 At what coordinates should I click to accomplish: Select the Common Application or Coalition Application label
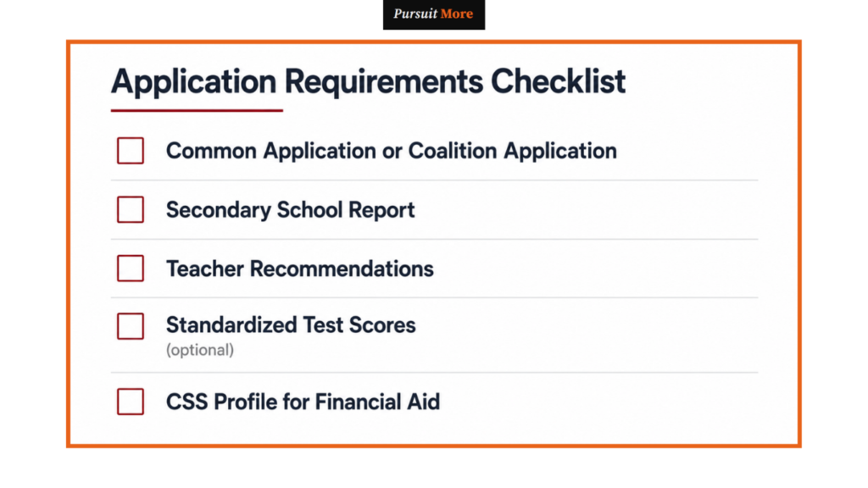[x=392, y=151]
